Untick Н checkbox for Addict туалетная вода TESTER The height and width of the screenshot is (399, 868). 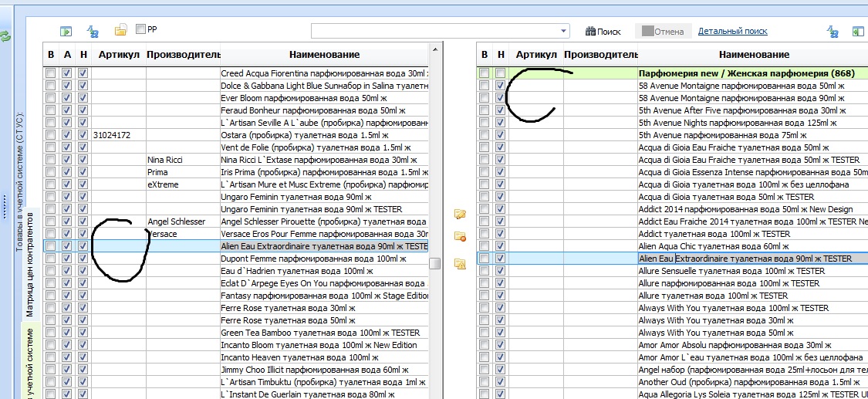(x=501, y=234)
